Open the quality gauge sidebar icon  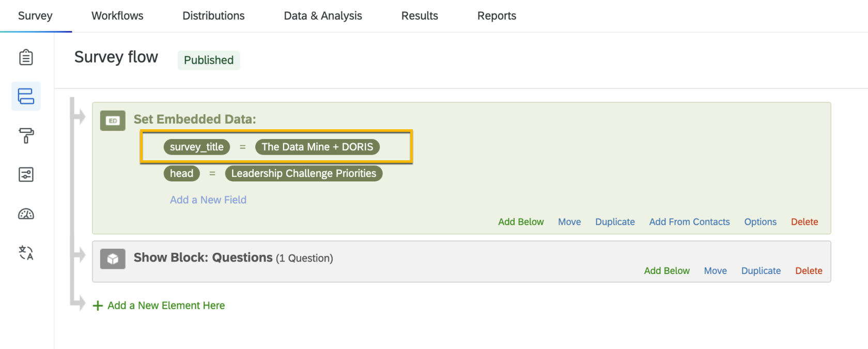(26, 214)
